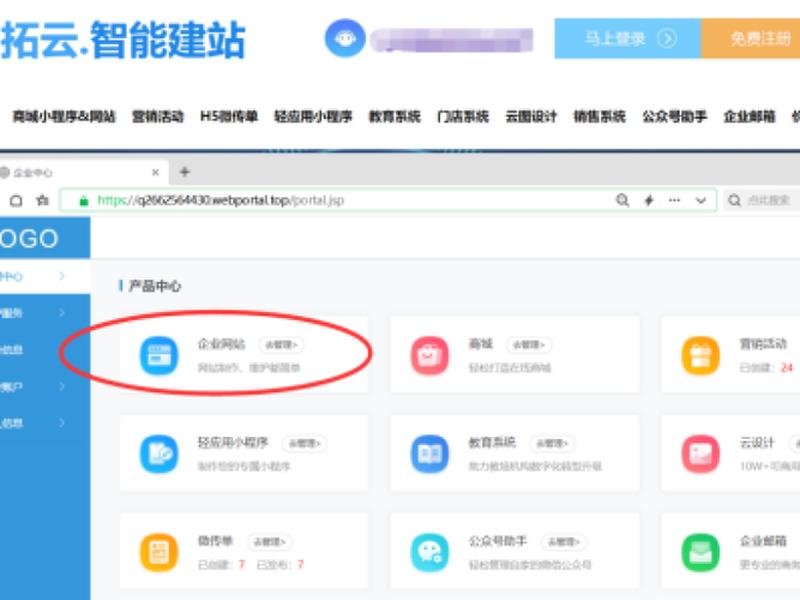Screen dimensions: 800x600
Task: Click 去管理 beside 企业网站
Action: coord(281,345)
